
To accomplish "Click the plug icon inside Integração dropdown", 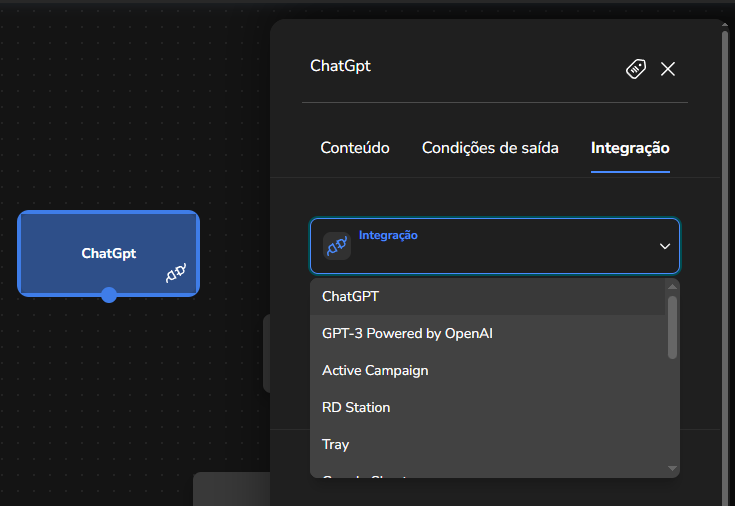I will click(x=337, y=246).
